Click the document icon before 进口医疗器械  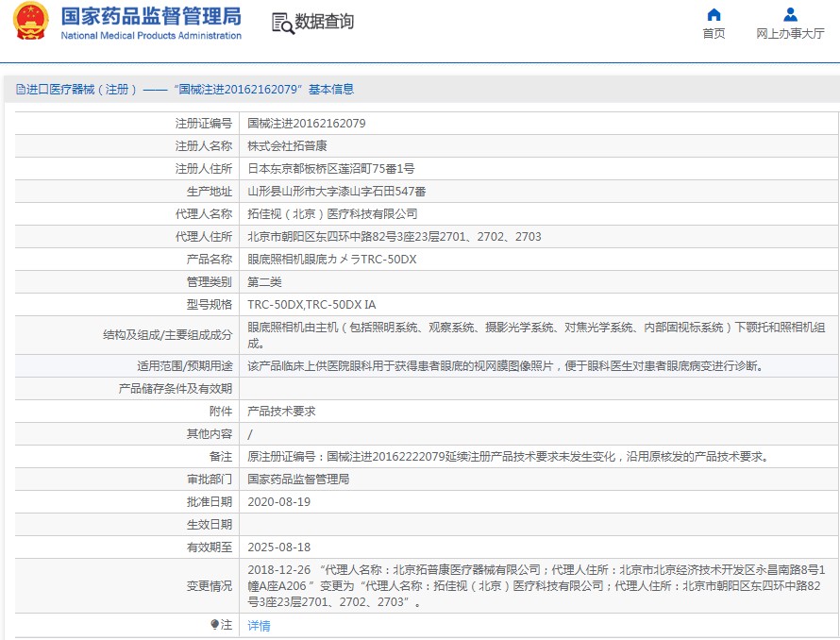(21, 89)
